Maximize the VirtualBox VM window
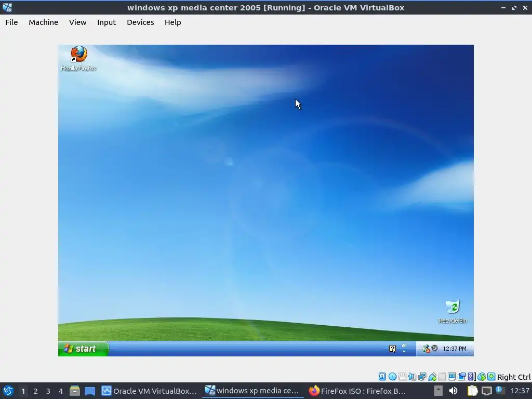 click(x=514, y=7)
